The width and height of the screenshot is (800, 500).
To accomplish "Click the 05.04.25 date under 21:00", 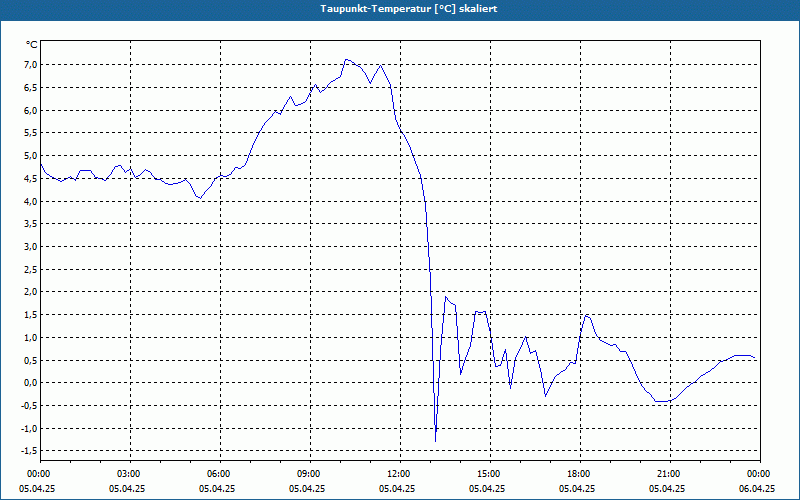I will (667, 489).
